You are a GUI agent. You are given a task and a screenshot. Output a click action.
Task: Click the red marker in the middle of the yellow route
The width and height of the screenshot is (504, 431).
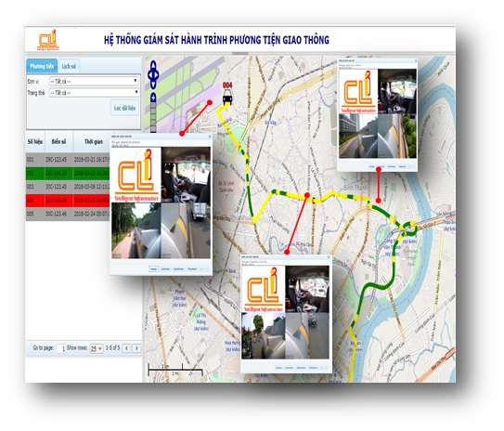click(x=307, y=195)
